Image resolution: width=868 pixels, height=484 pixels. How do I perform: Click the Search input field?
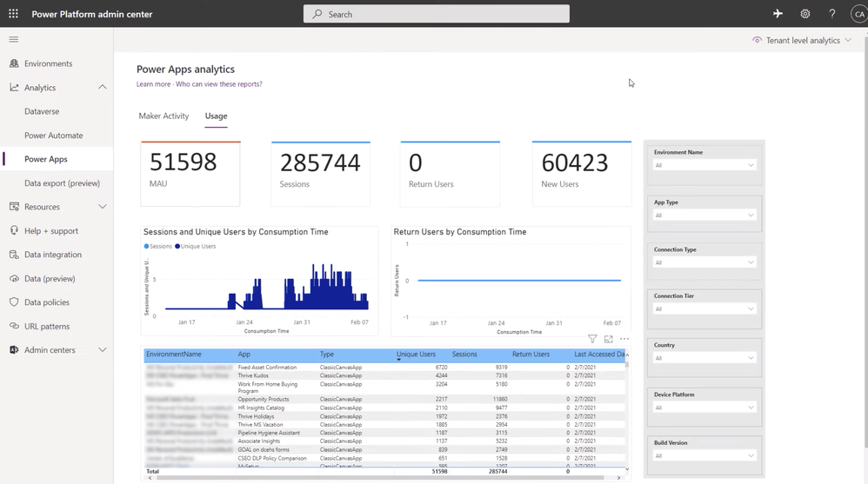tap(437, 14)
